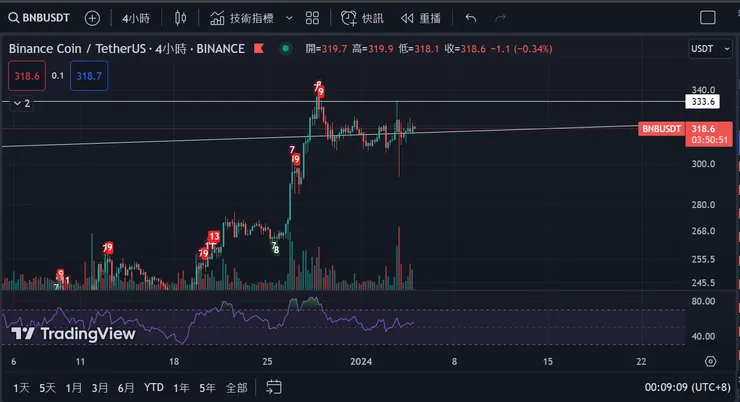Screen dimensions: 740x402
Task: Redo last chart action
Action: click(500, 18)
